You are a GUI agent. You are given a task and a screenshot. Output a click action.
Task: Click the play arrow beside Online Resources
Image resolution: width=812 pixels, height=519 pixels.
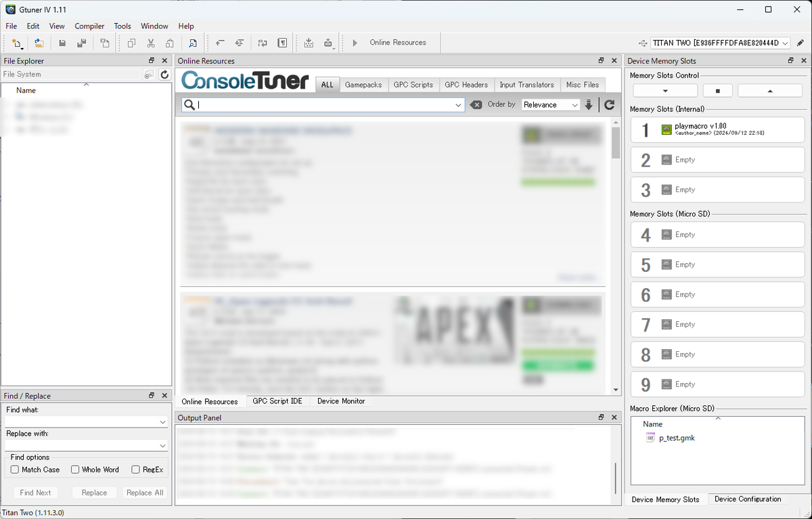(355, 43)
